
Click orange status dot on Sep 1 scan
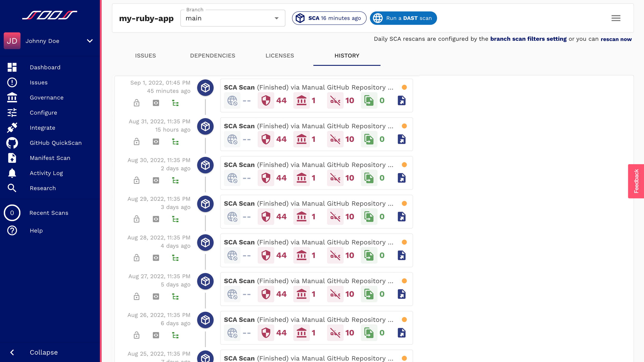tap(404, 87)
